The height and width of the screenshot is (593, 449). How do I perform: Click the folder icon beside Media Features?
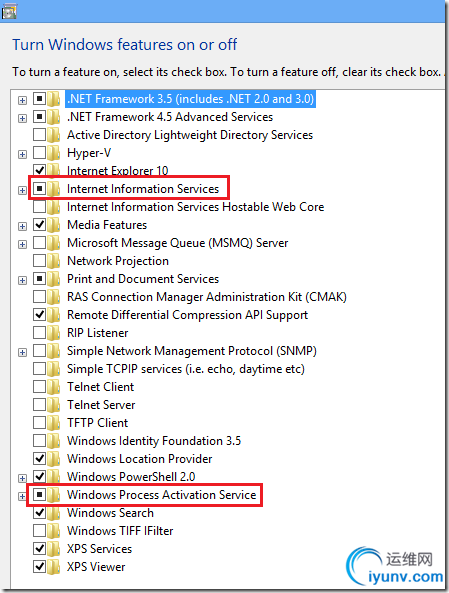coord(54,225)
